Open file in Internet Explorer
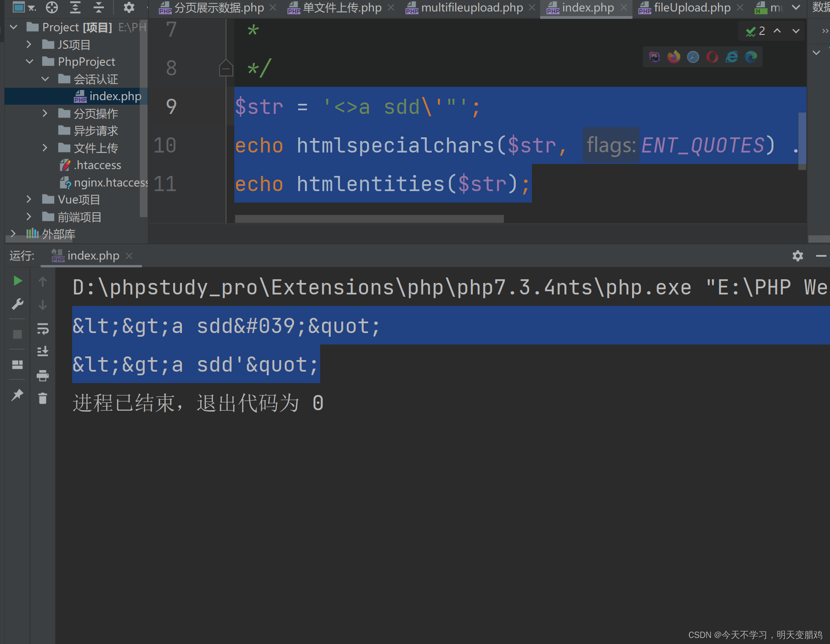This screenshot has width=830, height=644. click(732, 56)
